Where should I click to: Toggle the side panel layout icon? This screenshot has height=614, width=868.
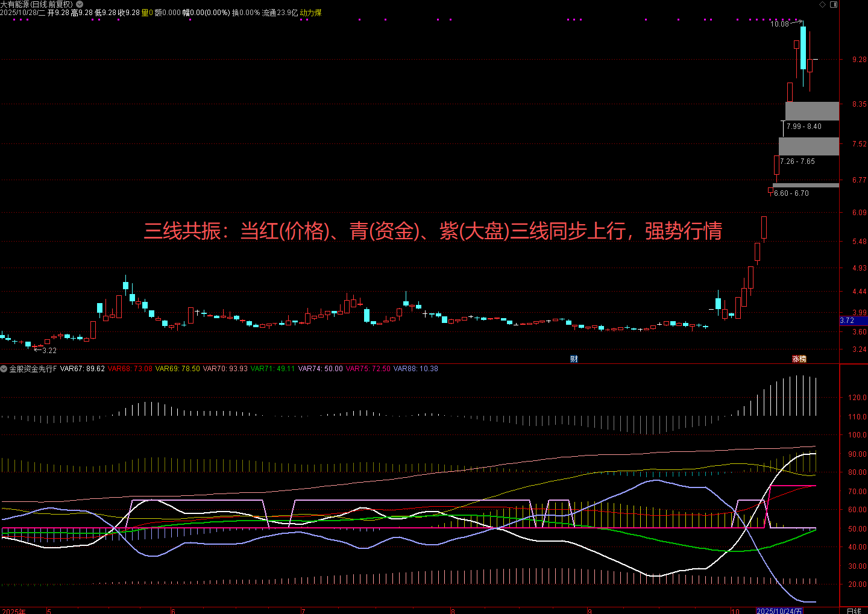[x=834, y=4]
